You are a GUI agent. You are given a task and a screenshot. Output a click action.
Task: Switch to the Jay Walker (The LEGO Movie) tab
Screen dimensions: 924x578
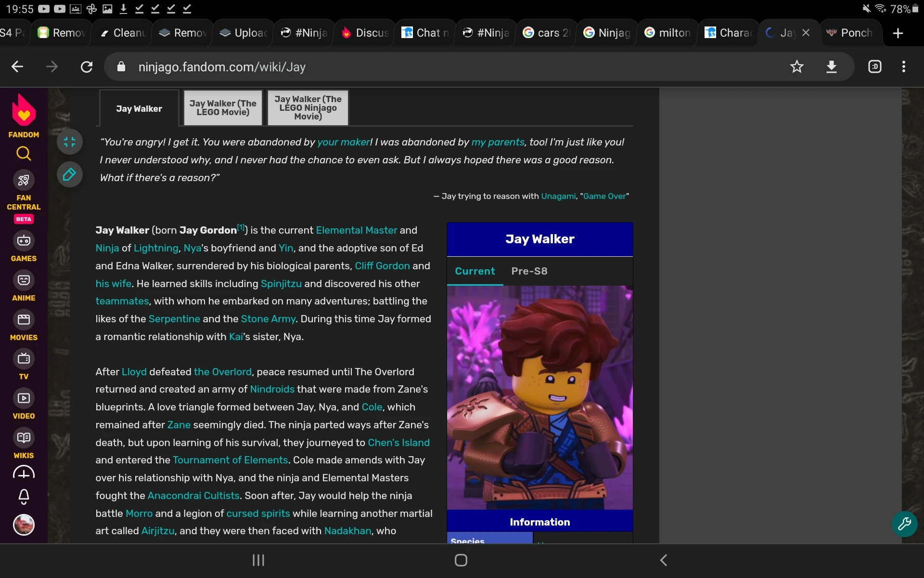222,107
